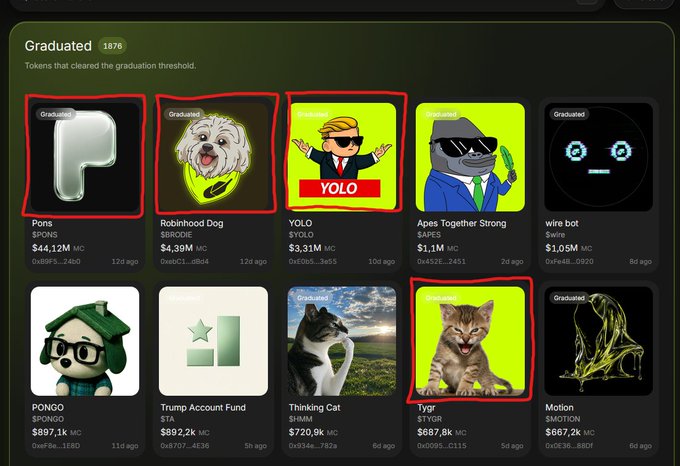Click the $TYGR ticker symbol
This screenshot has height=466, width=680.
point(429,419)
